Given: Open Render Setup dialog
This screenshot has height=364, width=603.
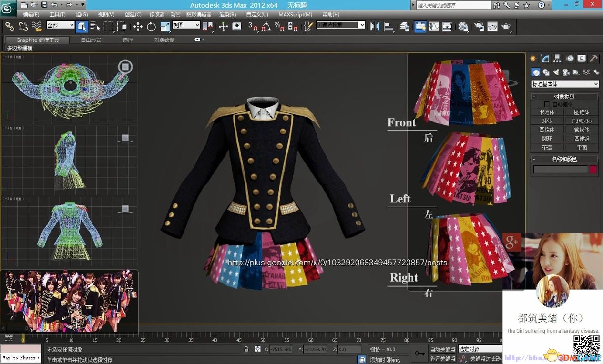Looking at the screenshot, I should (x=479, y=26).
